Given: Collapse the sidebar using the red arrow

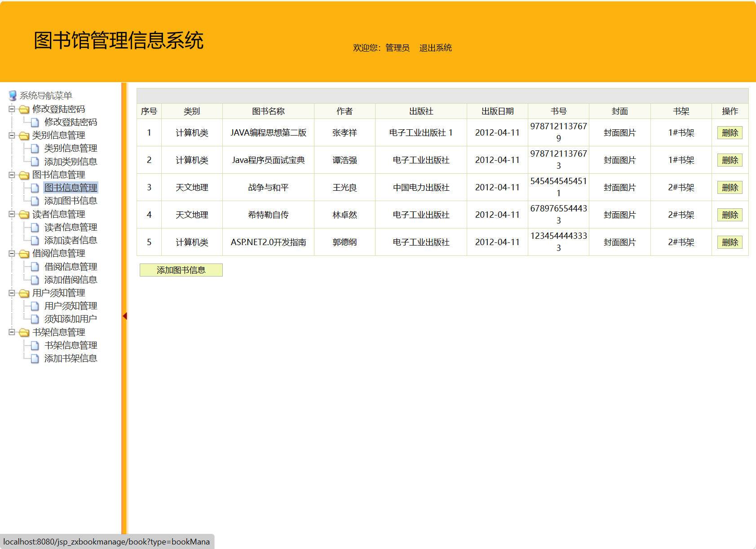Looking at the screenshot, I should click(124, 316).
